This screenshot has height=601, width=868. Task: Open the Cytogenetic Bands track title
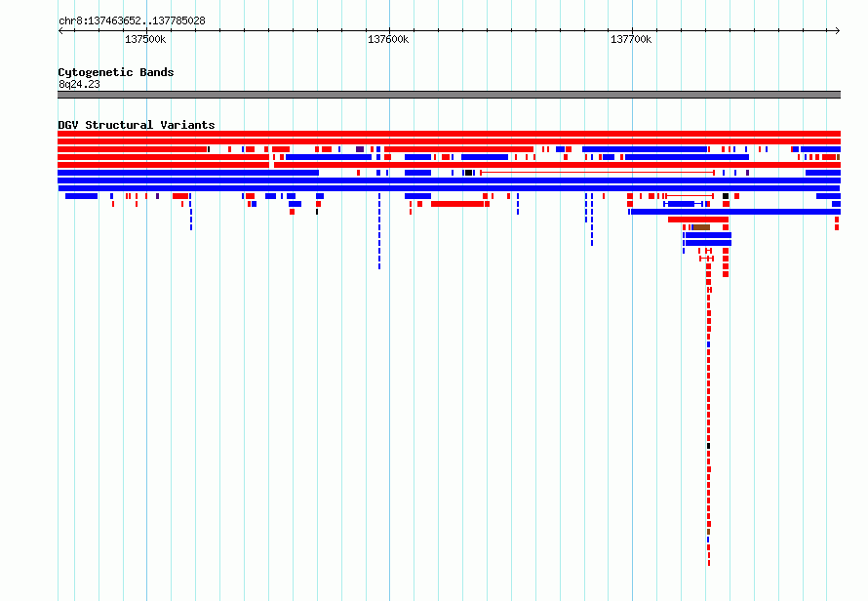(x=116, y=72)
